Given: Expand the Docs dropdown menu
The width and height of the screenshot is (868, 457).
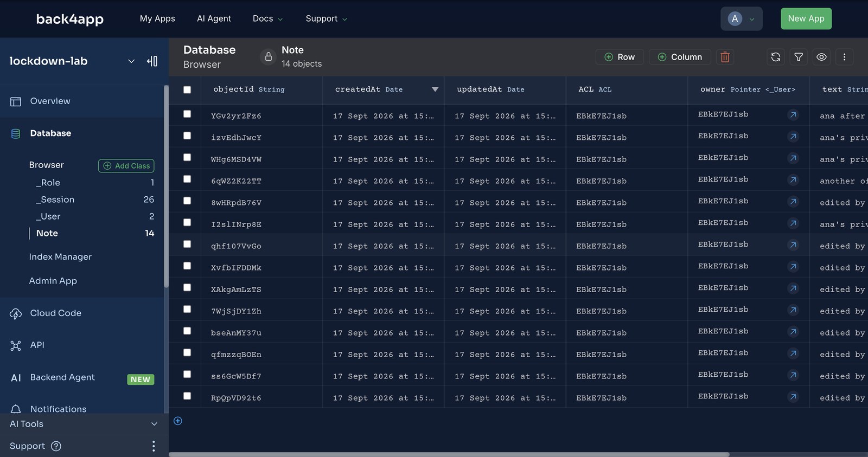Looking at the screenshot, I should tap(268, 18).
